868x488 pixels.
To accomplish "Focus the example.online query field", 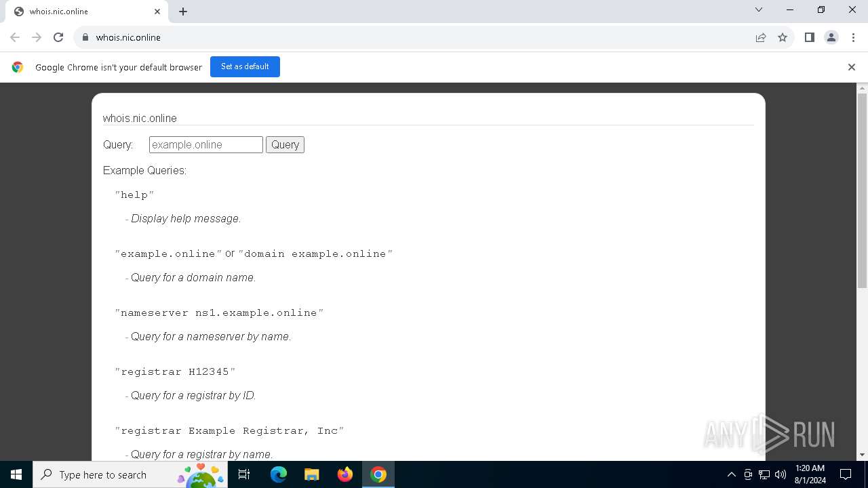I will (x=206, y=144).
